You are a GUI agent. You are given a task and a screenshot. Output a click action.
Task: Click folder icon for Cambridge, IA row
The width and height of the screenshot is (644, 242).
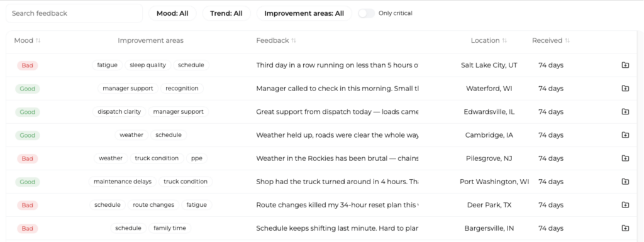(x=625, y=135)
